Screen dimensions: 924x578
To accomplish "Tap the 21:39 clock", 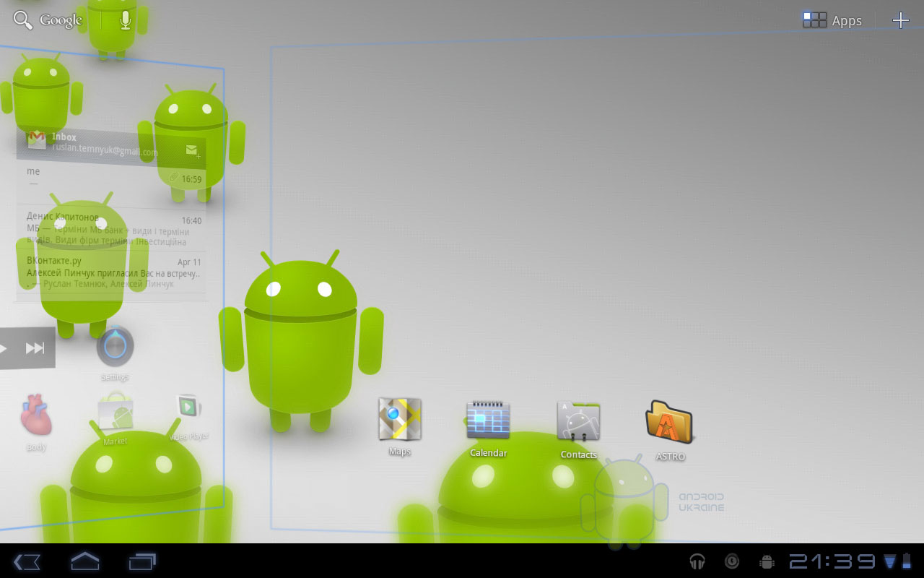I will pos(832,561).
